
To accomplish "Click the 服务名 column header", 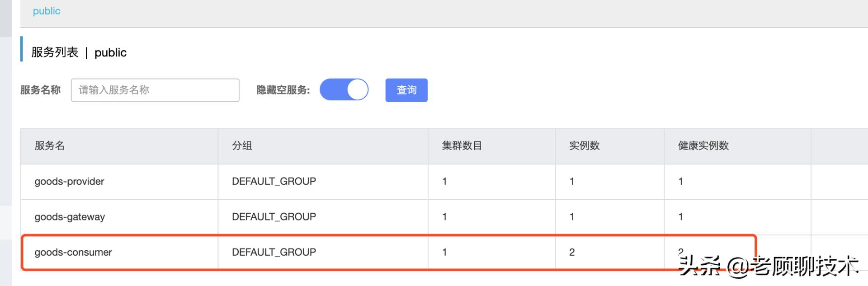I will click(x=50, y=145).
